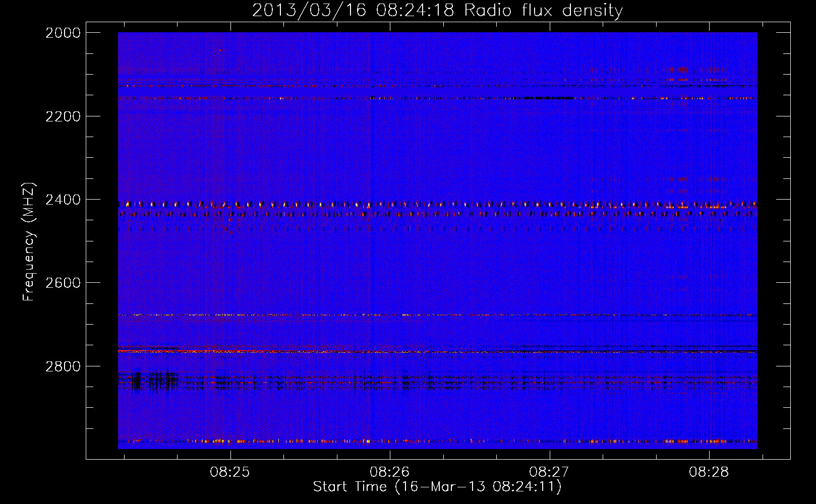Click the 08:26 time axis label
The height and width of the screenshot is (504, 816).
coord(389,472)
